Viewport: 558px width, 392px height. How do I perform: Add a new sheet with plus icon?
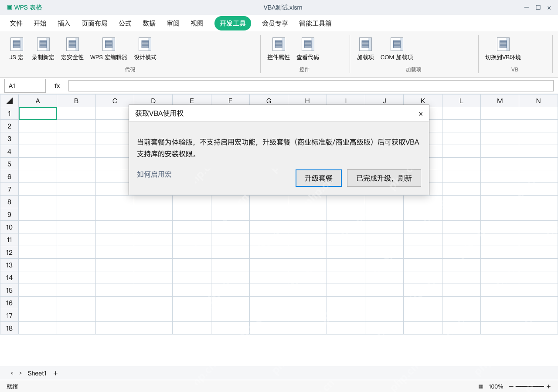(x=55, y=373)
